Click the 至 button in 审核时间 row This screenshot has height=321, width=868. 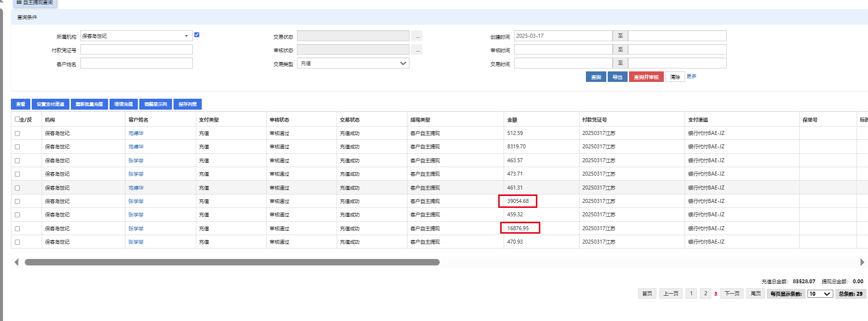[x=620, y=50]
